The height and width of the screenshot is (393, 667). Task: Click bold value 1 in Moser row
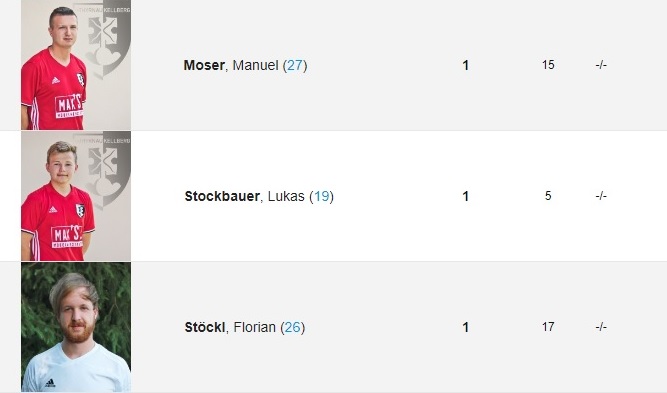(465, 65)
